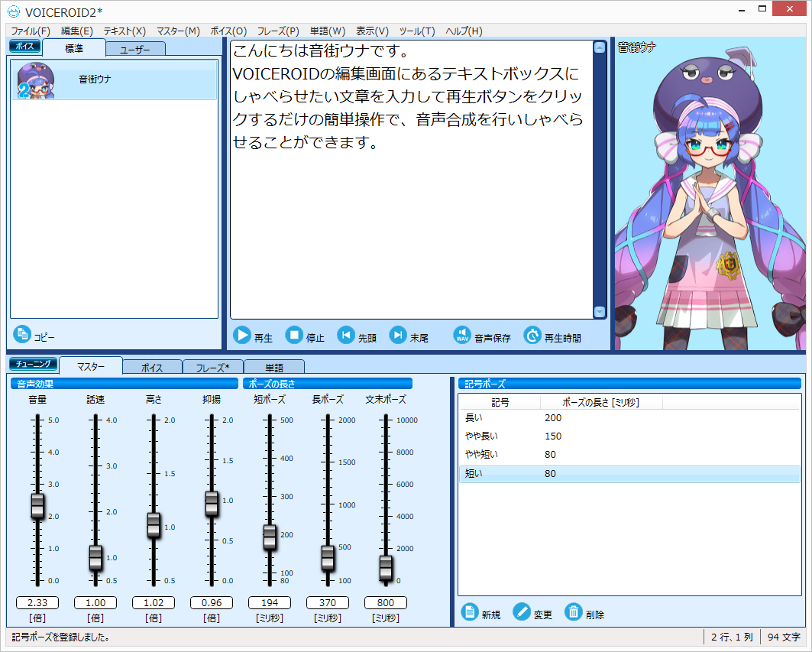Click the 94 文字 character count
812x652 pixels.
[x=784, y=637]
